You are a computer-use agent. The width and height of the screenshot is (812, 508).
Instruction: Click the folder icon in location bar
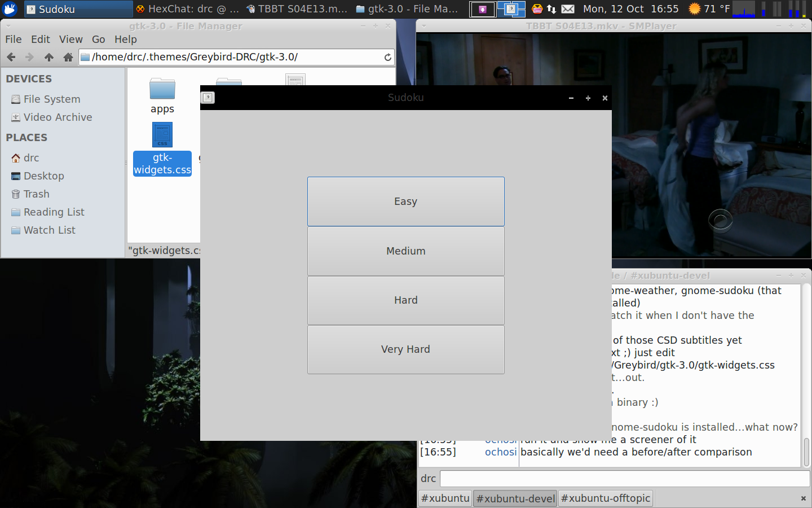point(85,57)
